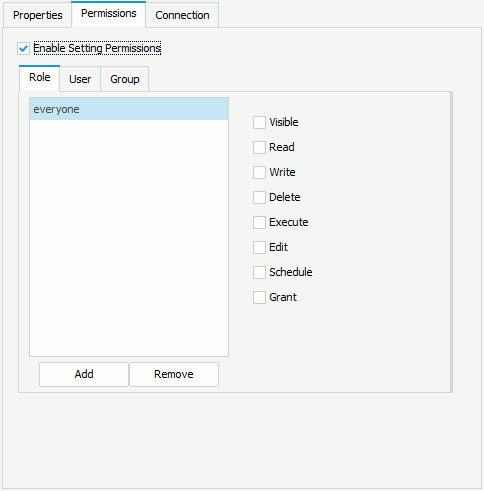
Task: Open the Connection tab
Action: click(182, 15)
